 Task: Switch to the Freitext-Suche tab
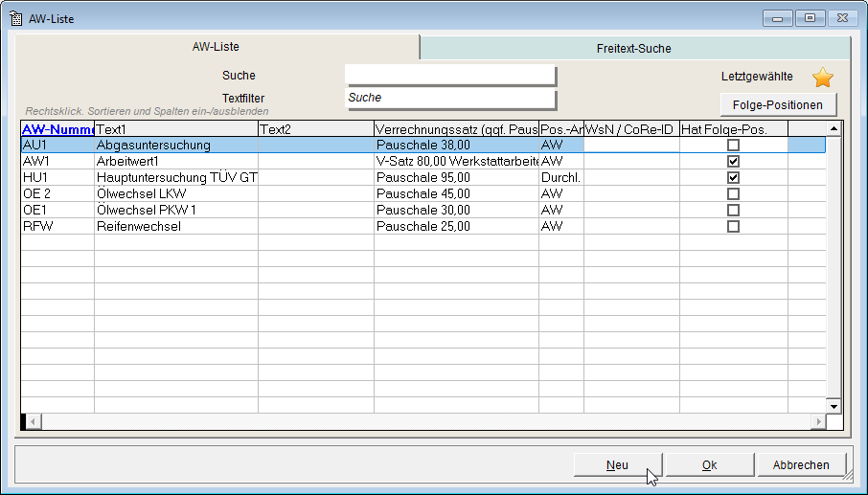[634, 48]
